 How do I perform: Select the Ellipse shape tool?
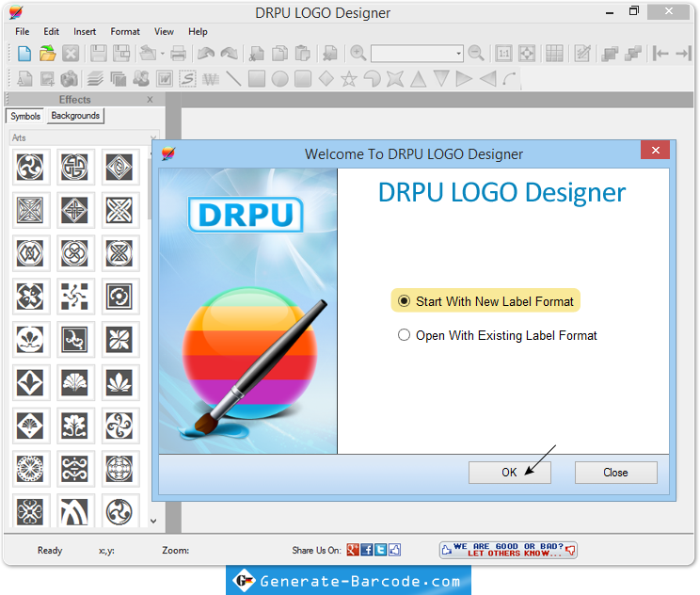click(280, 79)
